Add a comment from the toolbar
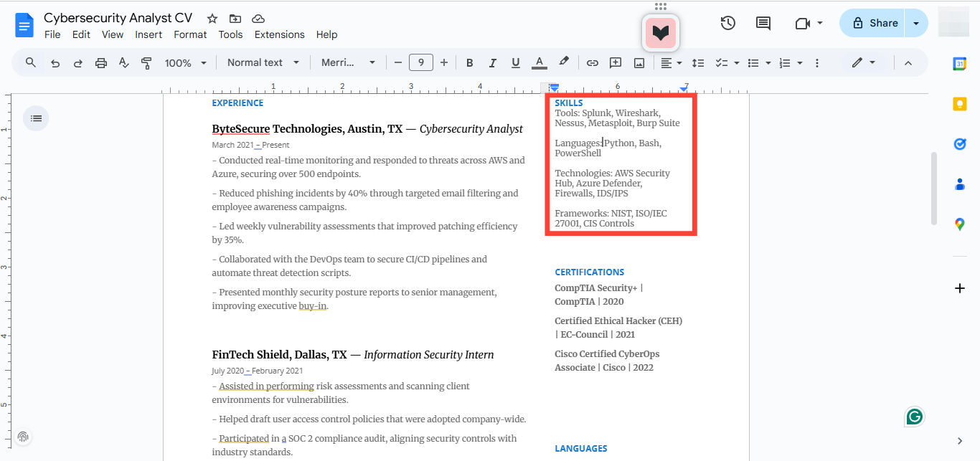The height and width of the screenshot is (461, 980). coord(616,63)
